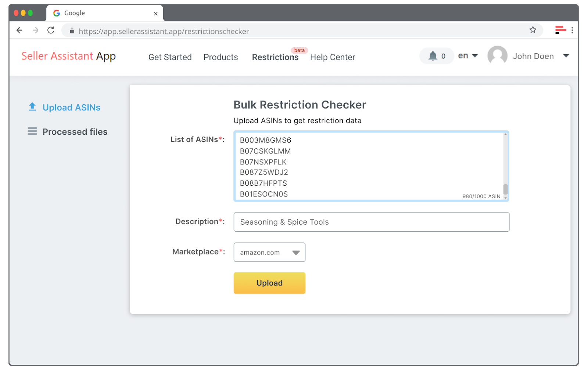Click the forward navigation arrow

(35, 30)
